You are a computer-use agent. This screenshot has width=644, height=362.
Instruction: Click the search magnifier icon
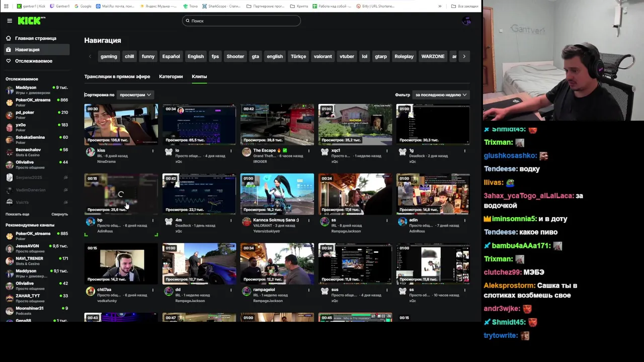click(x=187, y=21)
